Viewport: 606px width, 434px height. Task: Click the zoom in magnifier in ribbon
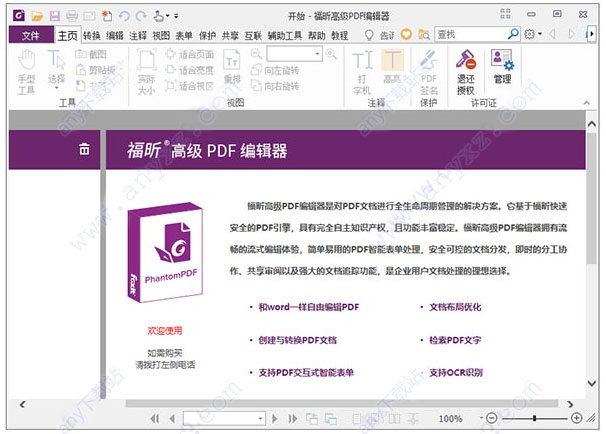(331, 54)
